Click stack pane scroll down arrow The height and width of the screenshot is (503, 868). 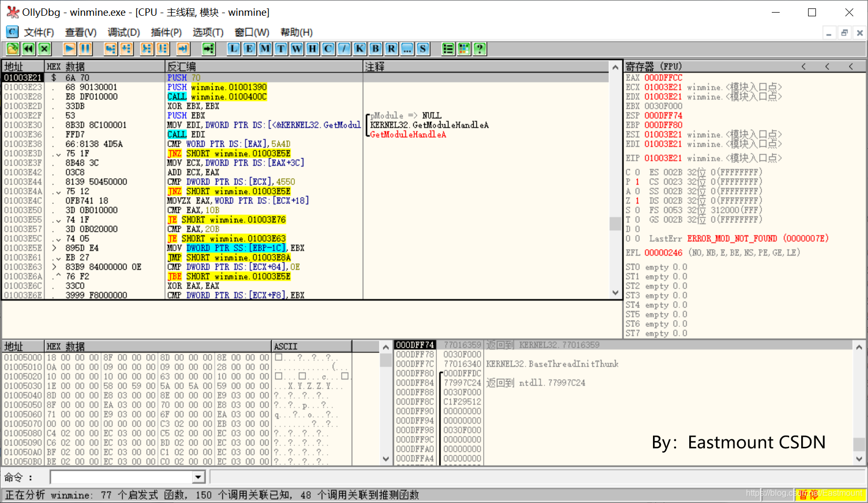pyautogui.click(x=859, y=459)
